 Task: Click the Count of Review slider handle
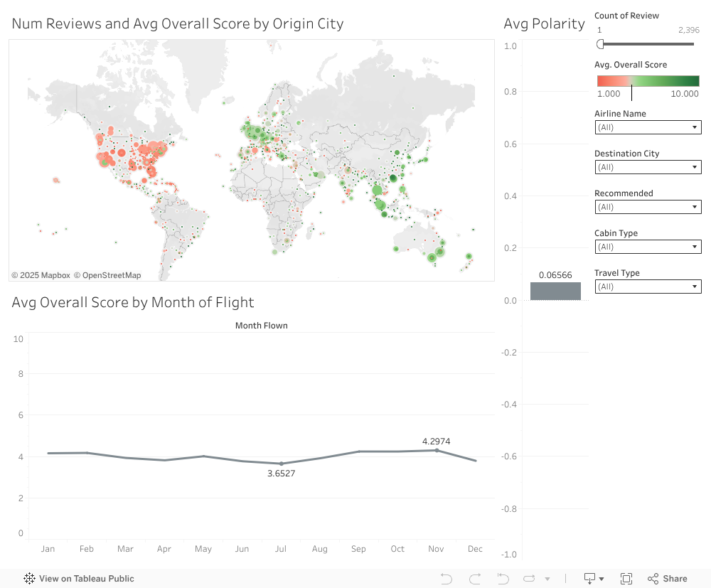pyautogui.click(x=601, y=44)
